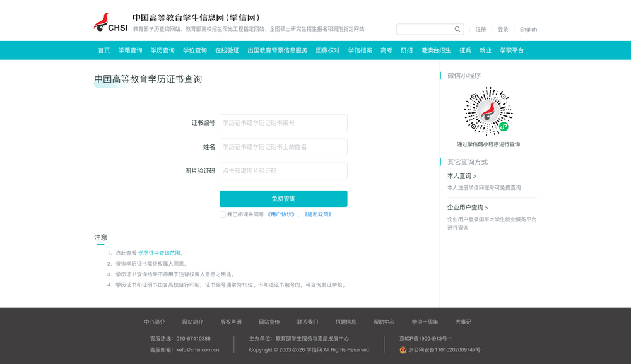
Task: Open 征兵 in the navigation bar
Action: pyautogui.click(x=465, y=50)
